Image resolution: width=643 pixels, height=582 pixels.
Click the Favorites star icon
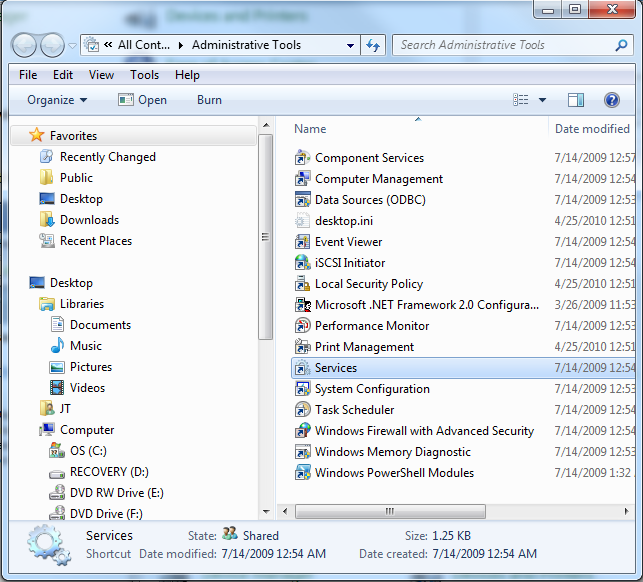36,135
